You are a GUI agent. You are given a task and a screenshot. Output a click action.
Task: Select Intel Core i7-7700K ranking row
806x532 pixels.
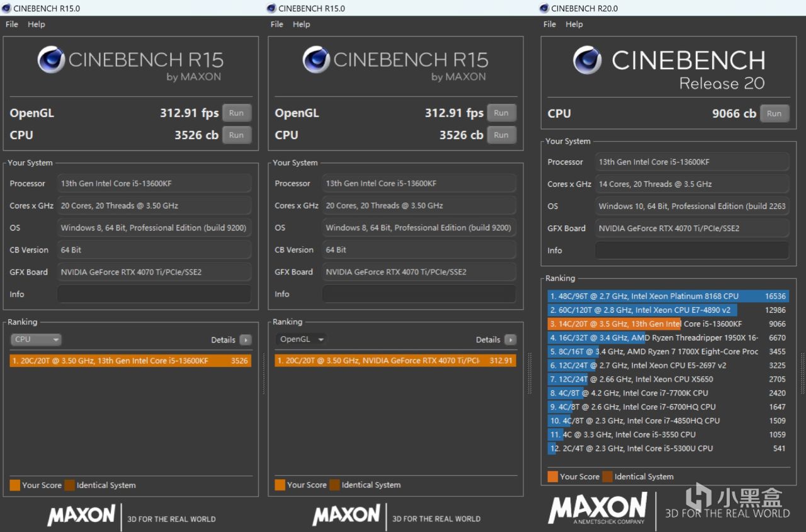point(668,393)
